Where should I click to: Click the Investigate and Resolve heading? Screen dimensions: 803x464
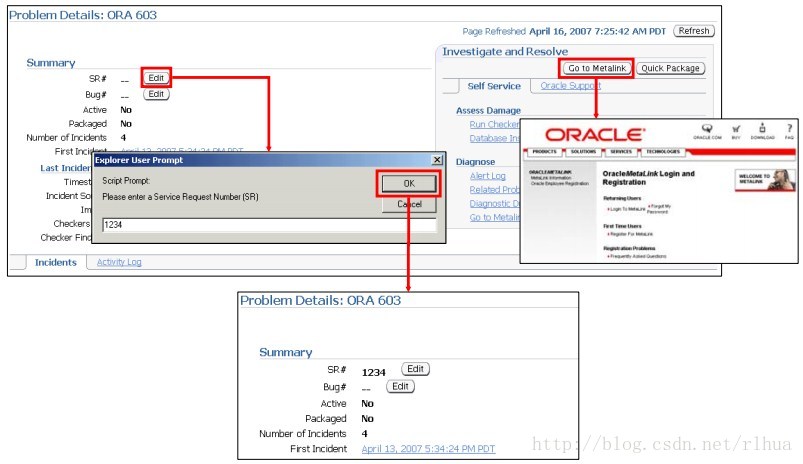[x=505, y=51]
